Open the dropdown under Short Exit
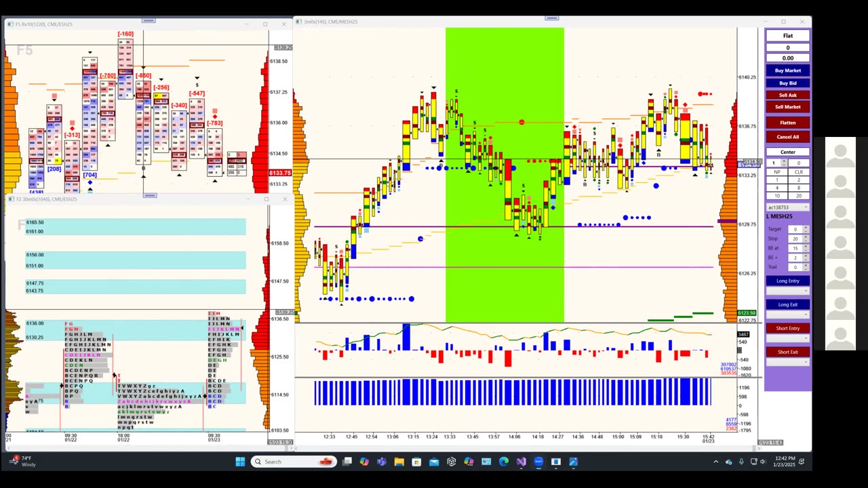 [787, 362]
